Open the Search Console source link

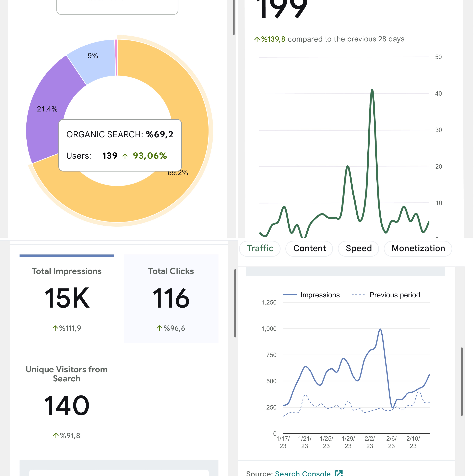click(303, 473)
